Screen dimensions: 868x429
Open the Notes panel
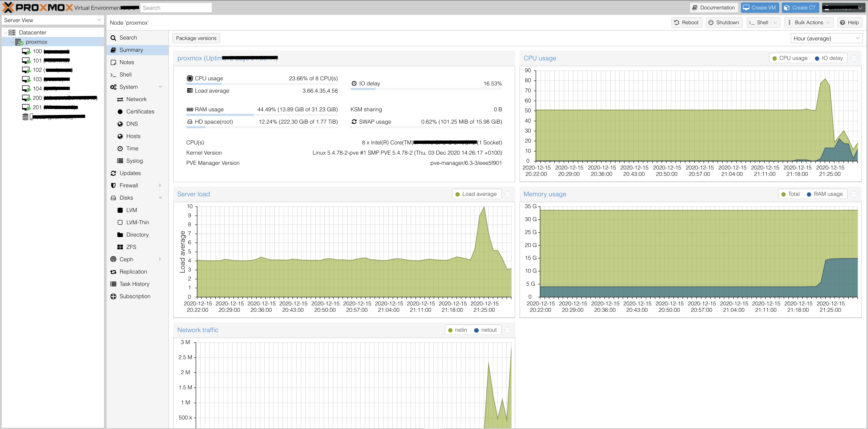pyautogui.click(x=138, y=62)
